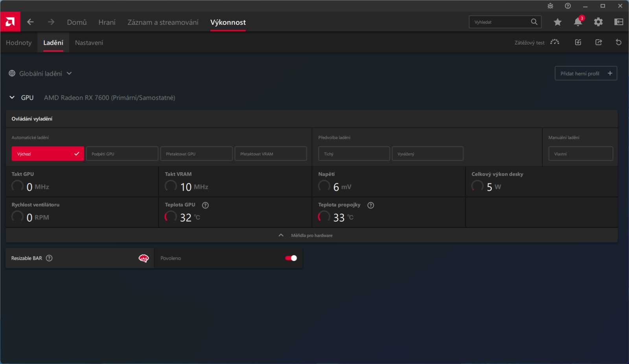Click the Teplota propojky 33 °C value
This screenshot has height=364, width=629.
(x=343, y=217)
